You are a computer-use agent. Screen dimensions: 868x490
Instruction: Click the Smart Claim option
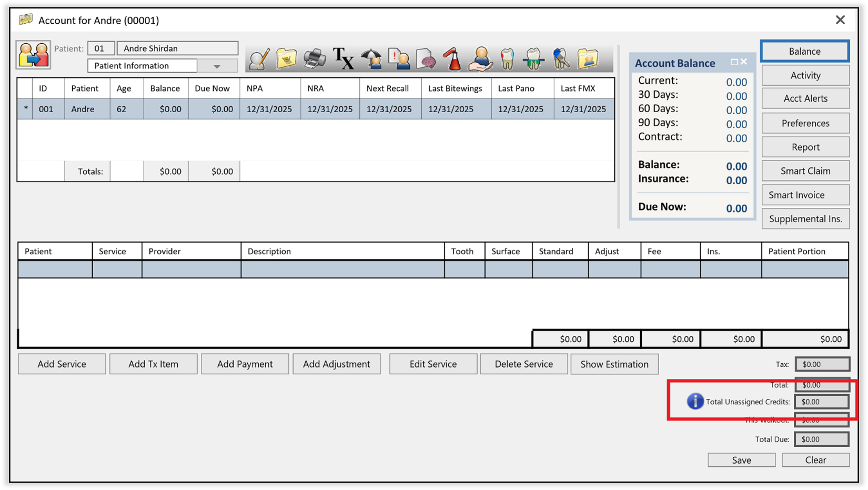[x=805, y=171]
